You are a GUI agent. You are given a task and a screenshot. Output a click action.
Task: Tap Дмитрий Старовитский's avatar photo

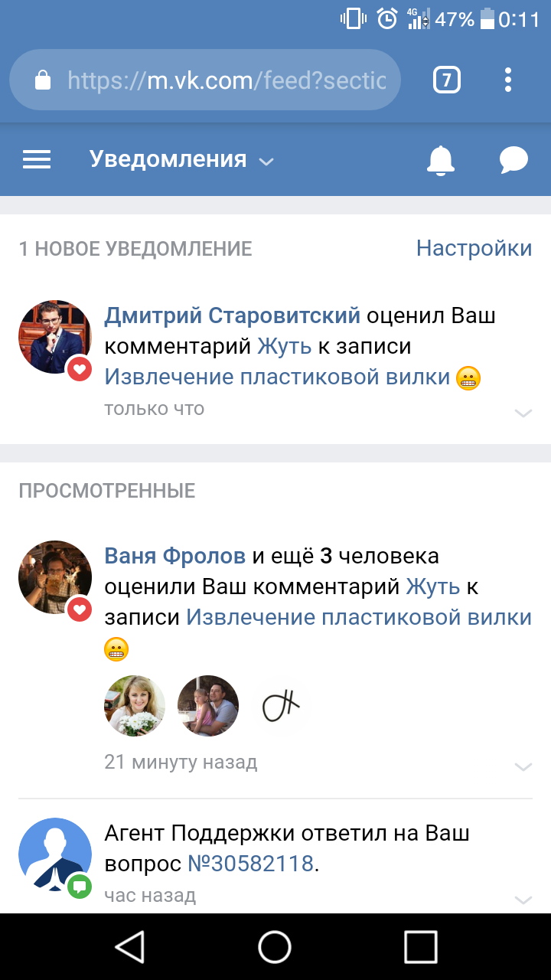tap(54, 336)
